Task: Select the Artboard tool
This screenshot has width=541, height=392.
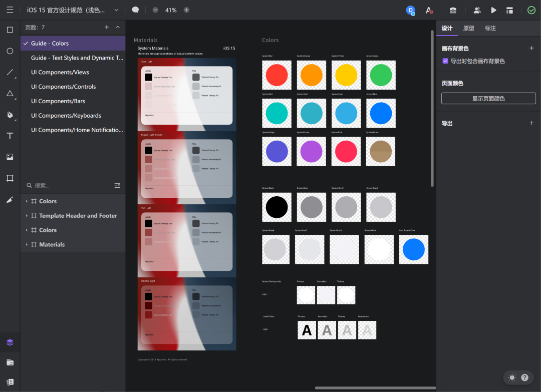Action: point(10,178)
